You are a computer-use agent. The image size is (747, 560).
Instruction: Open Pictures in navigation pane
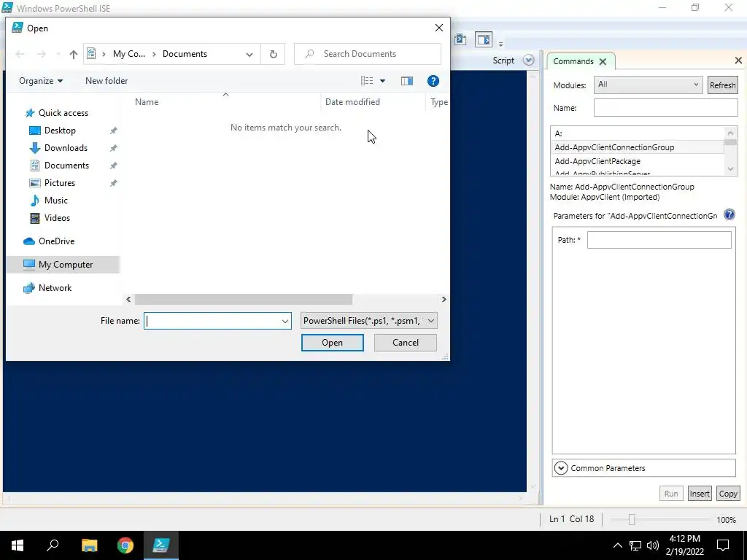pyautogui.click(x=60, y=183)
